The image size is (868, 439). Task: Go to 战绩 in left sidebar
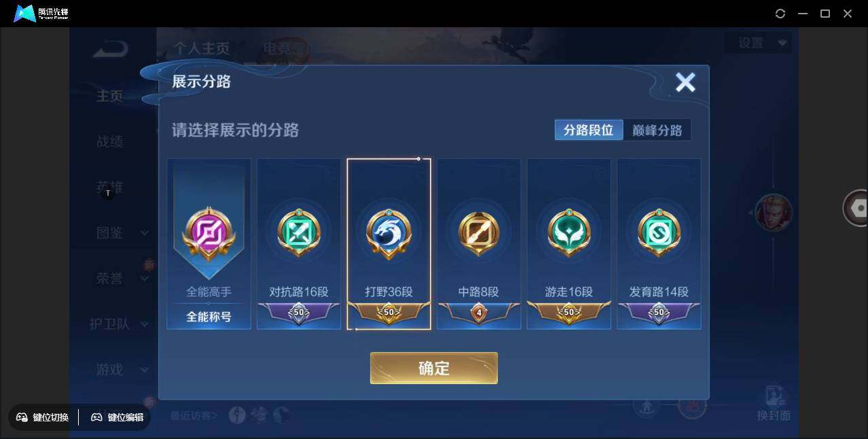[109, 141]
